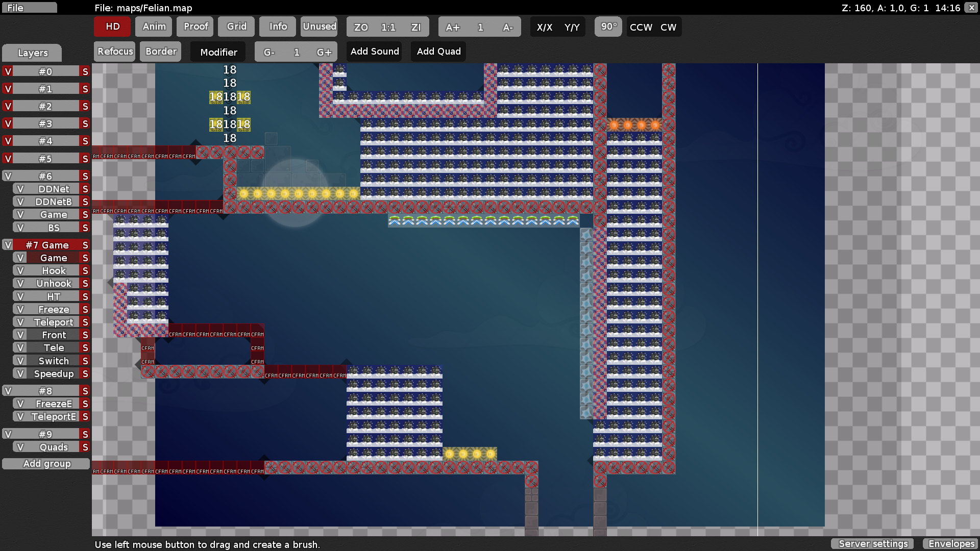Image resolution: width=980 pixels, height=551 pixels.
Task: Toggle visibility of group #3
Action: tap(8, 123)
